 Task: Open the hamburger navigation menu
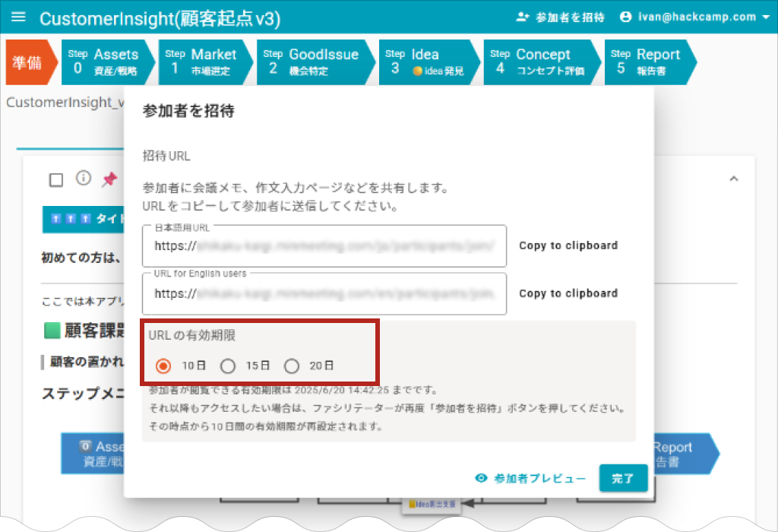pos(19,17)
